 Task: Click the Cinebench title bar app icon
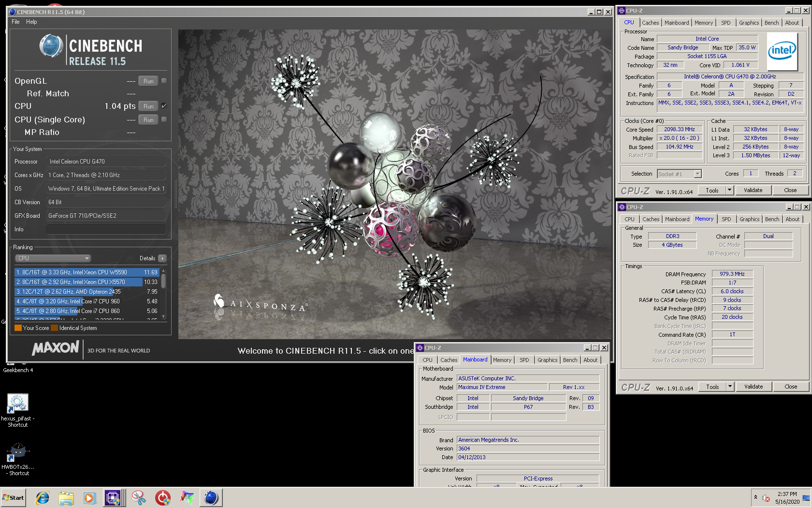(13, 12)
